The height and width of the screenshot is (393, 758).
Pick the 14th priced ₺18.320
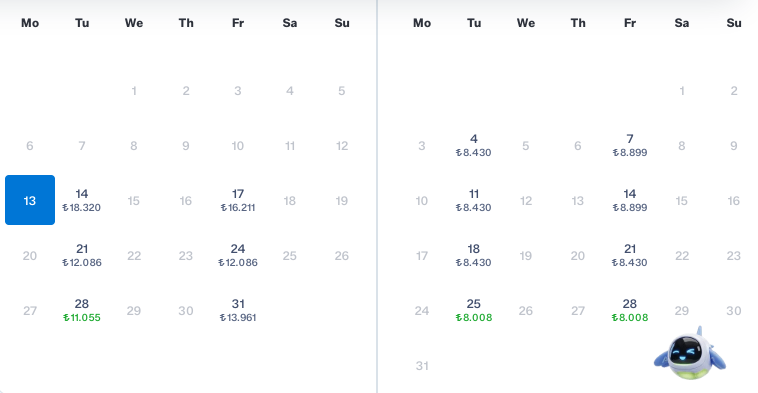82,200
